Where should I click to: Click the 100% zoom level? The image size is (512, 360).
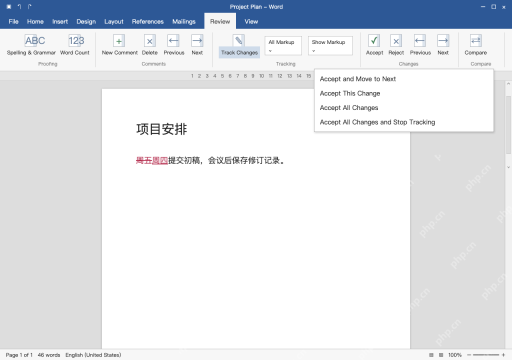pyautogui.click(x=455, y=355)
